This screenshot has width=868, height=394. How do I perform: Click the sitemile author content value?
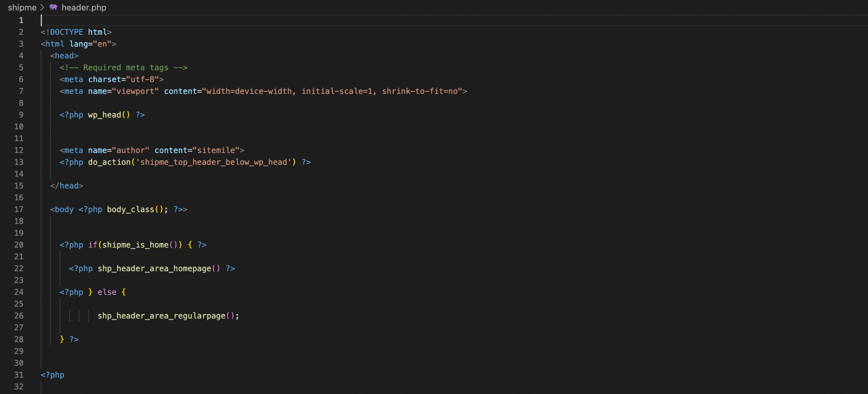[x=217, y=150]
